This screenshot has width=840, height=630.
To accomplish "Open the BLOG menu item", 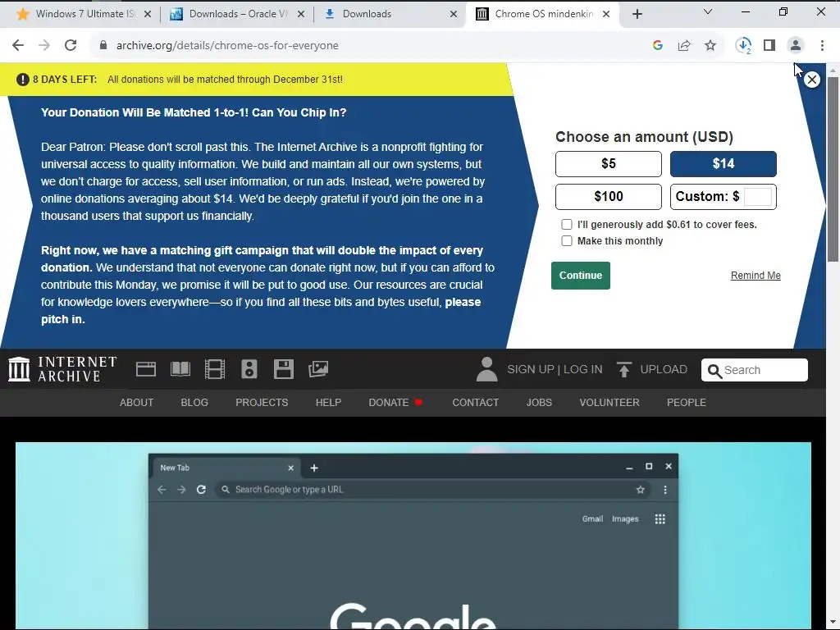I will click(x=194, y=402).
